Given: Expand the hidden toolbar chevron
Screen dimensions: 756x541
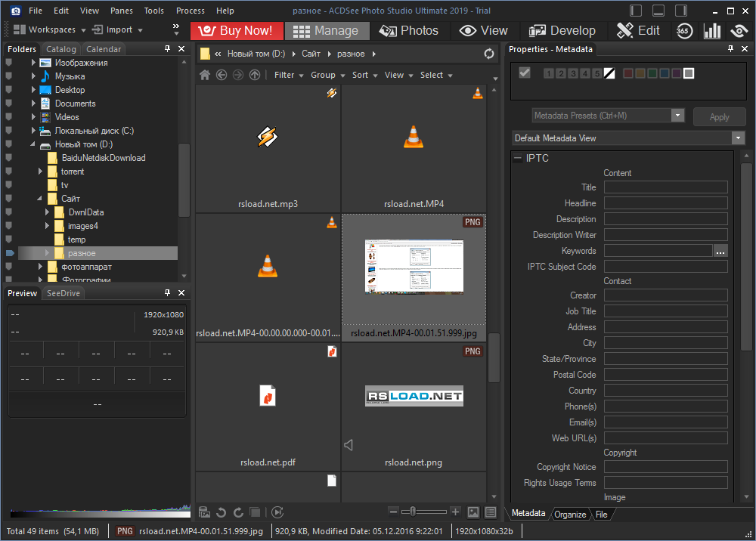Looking at the screenshot, I should (176, 29).
